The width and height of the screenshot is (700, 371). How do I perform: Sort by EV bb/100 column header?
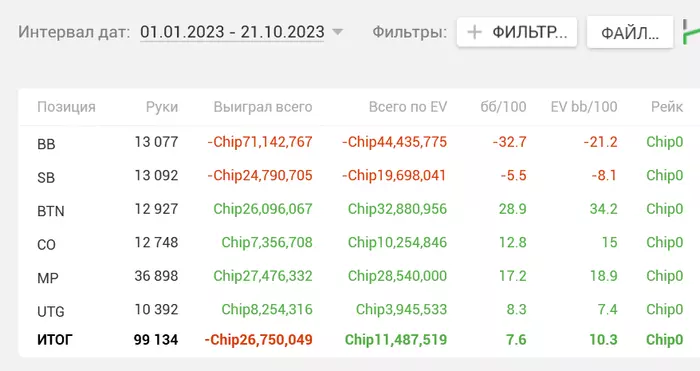tap(584, 107)
